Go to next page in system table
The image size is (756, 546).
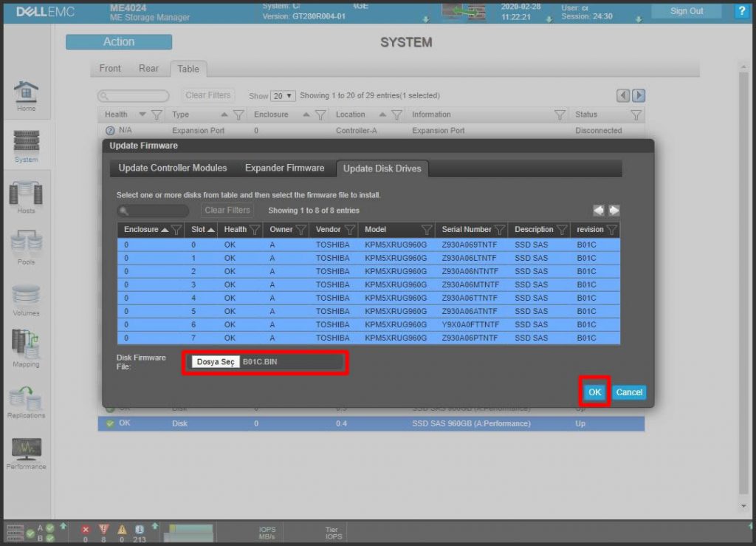(x=639, y=95)
